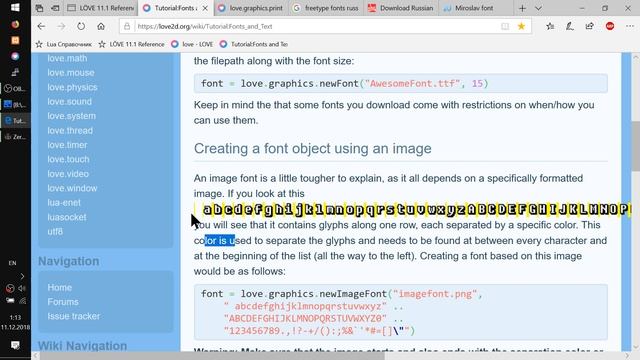This screenshot has height=360, width=640.
Task: Refresh the current page
Action: [81, 26]
